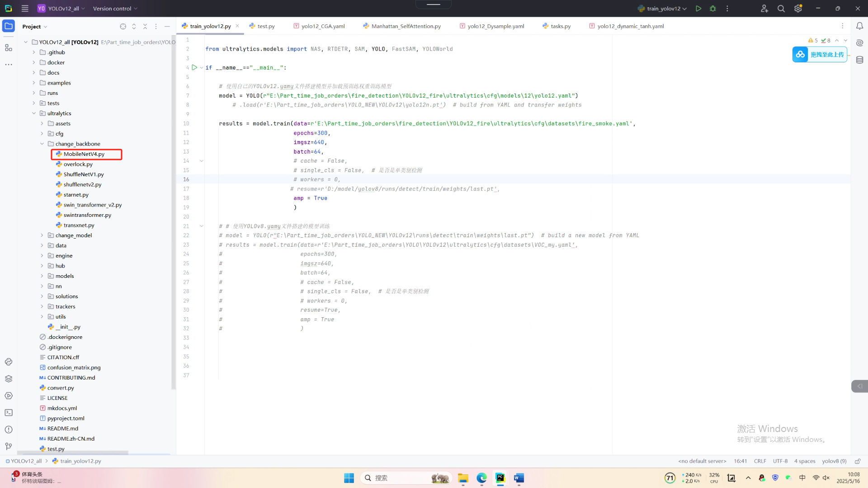Image resolution: width=868 pixels, height=488 pixels.
Task: Expand the change_model folder
Action: coord(42,235)
